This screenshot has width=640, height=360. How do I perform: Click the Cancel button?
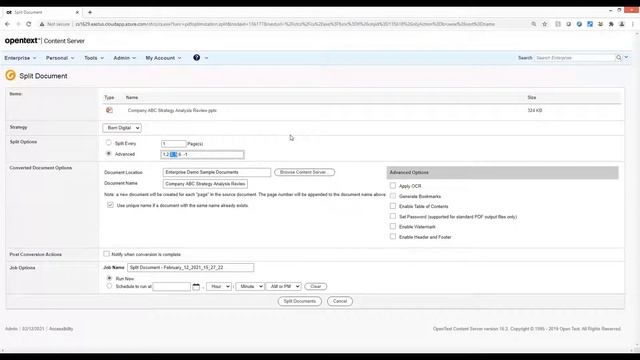click(340, 301)
